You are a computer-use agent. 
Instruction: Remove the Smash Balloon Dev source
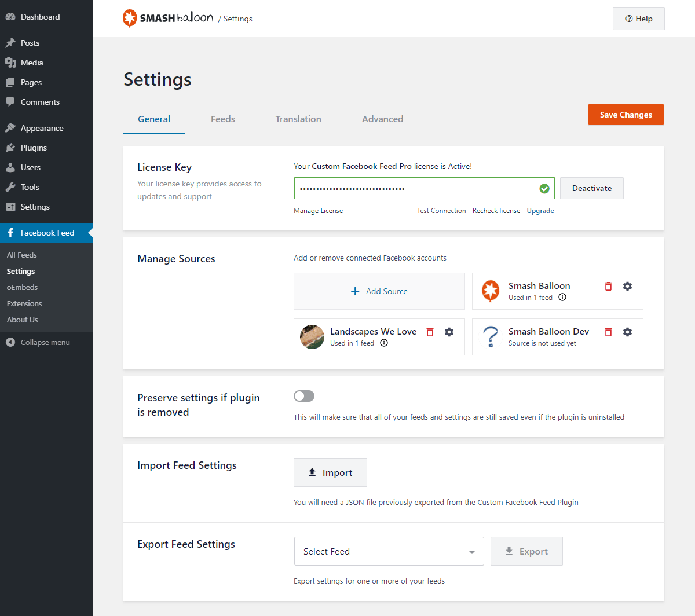[x=608, y=332]
